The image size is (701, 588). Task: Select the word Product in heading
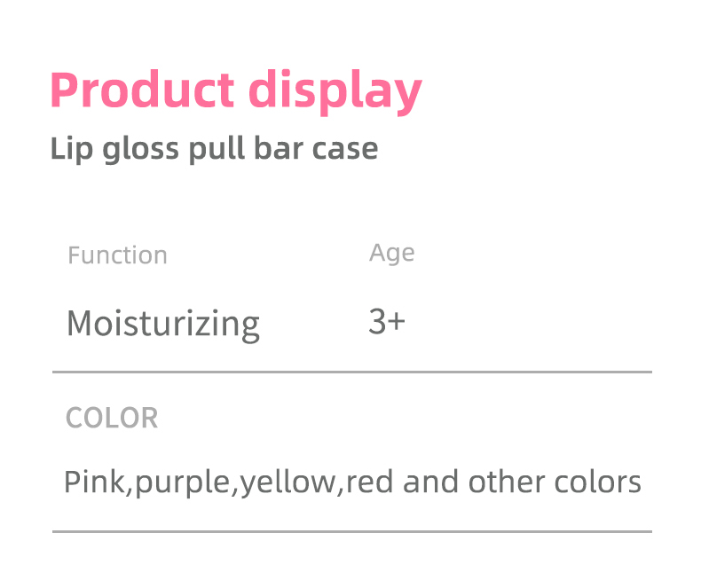[x=142, y=92]
